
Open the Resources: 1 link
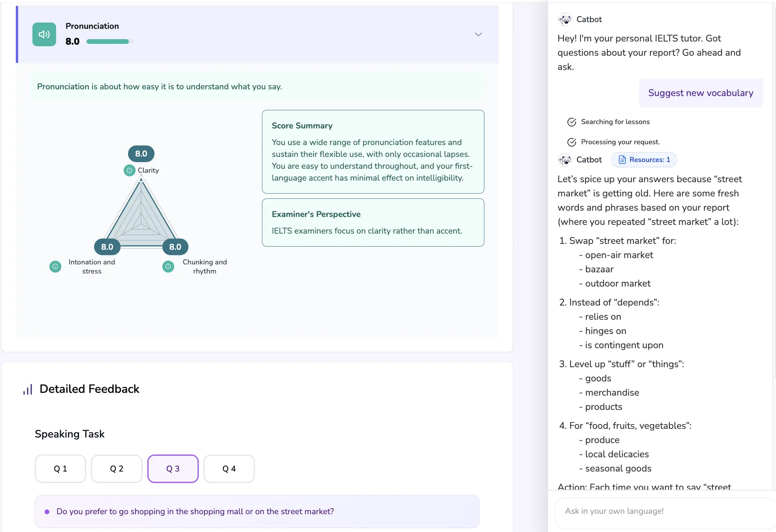(x=644, y=160)
